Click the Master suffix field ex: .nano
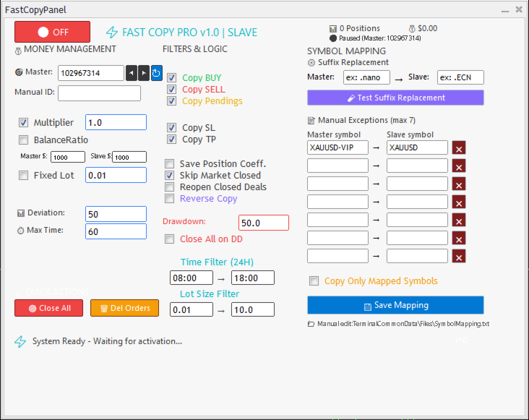Screen dimensions: 529x420 [x=366, y=77]
